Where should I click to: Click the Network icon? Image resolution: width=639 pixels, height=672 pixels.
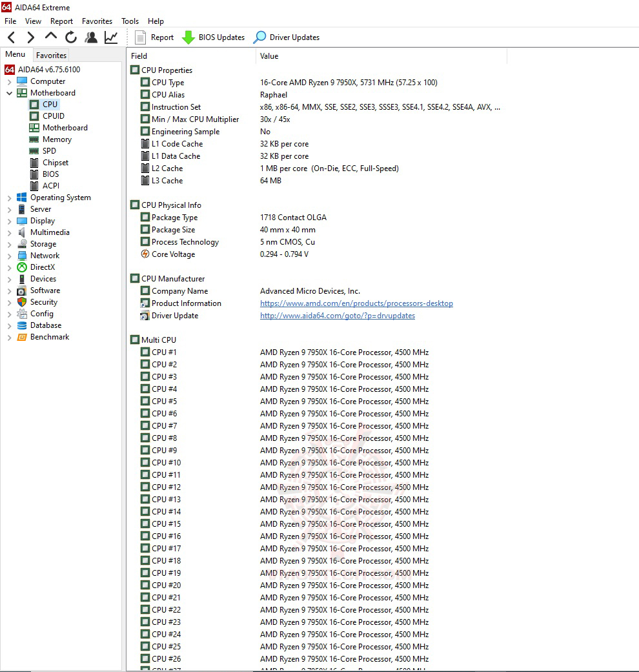pyautogui.click(x=22, y=255)
